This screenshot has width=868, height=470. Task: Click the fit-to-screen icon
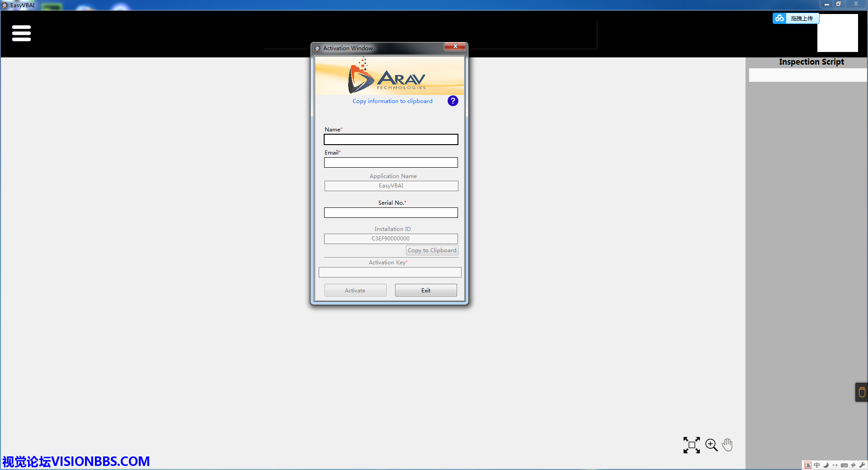click(x=691, y=445)
